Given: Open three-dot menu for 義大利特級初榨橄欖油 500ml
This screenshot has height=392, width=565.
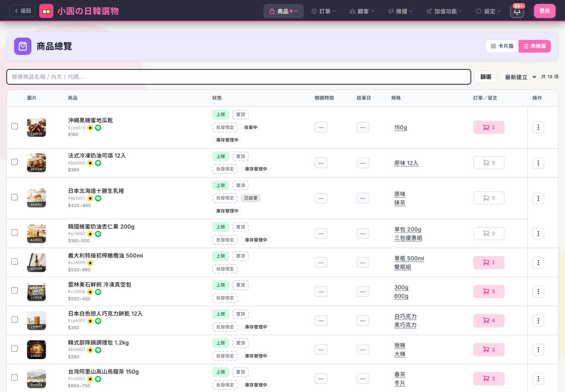Looking at the screenshot, I should coord(538,263).
